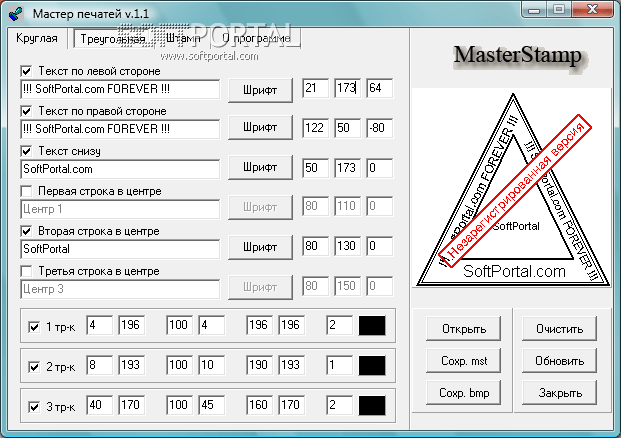The width and height of the screenshot is (621, 438).
Task: Click field with value 122 in right text row
Action: coord(315,128)
